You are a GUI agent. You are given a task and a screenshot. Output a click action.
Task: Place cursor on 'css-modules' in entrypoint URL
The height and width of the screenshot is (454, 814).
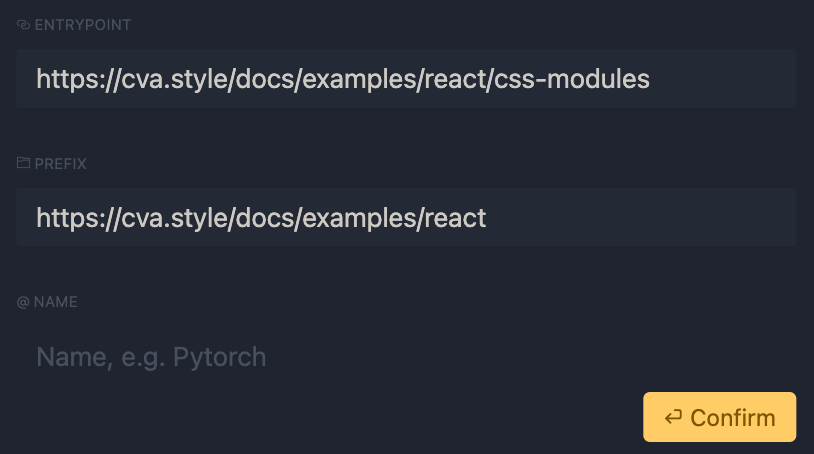[572, 79]
